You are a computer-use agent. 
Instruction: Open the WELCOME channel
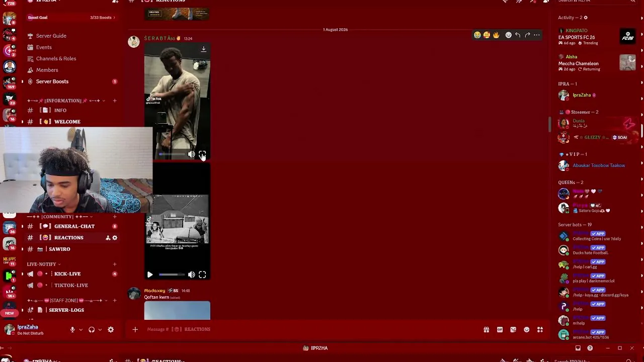pos(67,122)
